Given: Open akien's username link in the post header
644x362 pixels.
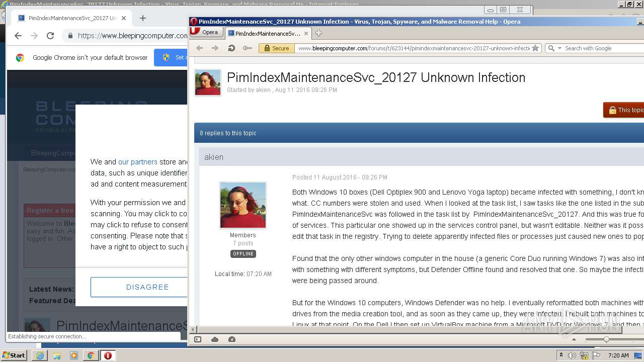Looking at the screenshot, I should 214,157.
